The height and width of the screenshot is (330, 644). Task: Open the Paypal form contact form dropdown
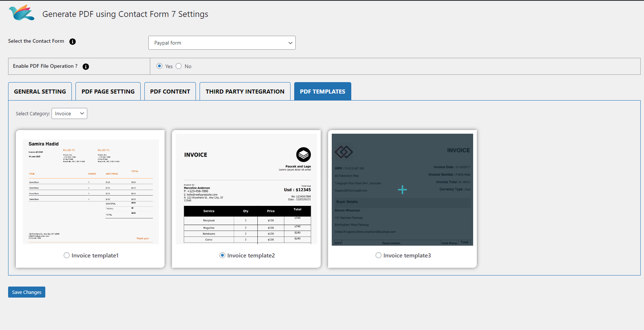click(222, 43)
